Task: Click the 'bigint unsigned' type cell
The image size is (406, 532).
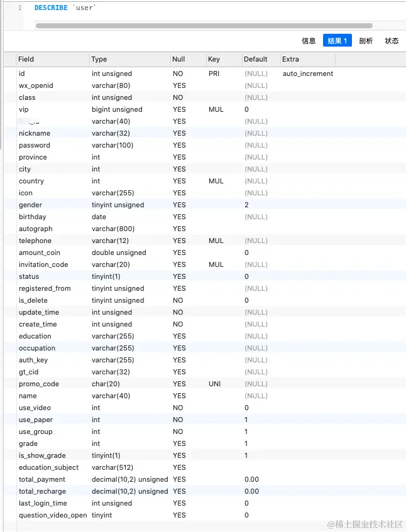Action: coord(117,109)
